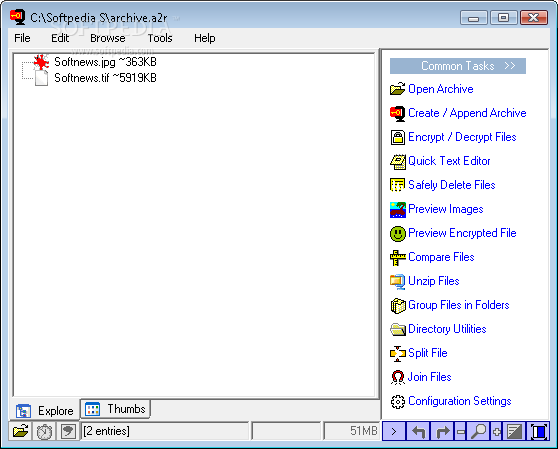Click the application icon in title bar
Image resolution: width=558 pixels, height=449 pixels.
[18, 17]
